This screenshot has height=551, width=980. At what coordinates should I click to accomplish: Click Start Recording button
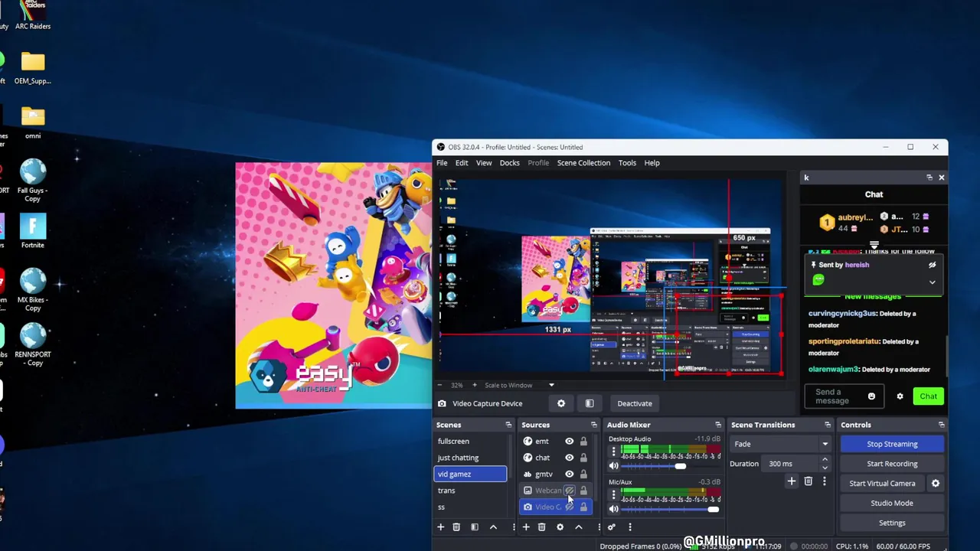click(892, 464)
